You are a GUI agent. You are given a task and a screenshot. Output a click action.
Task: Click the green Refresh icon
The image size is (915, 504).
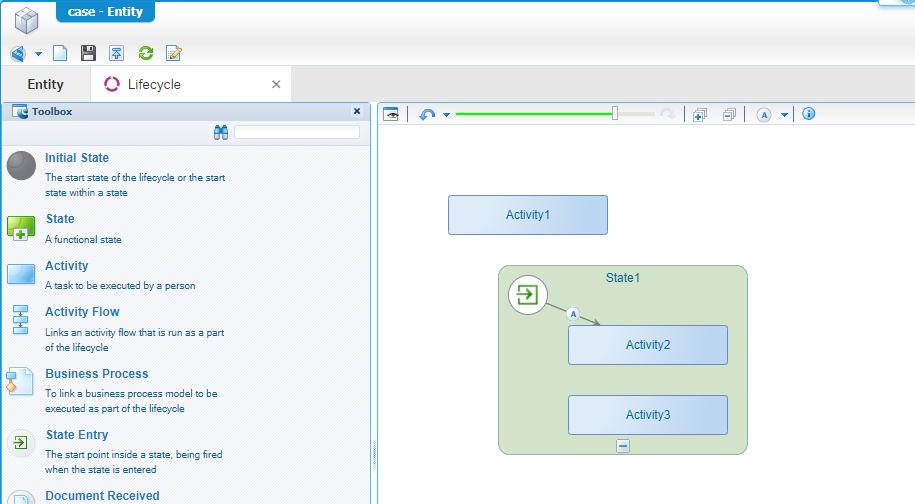[145, 53]
